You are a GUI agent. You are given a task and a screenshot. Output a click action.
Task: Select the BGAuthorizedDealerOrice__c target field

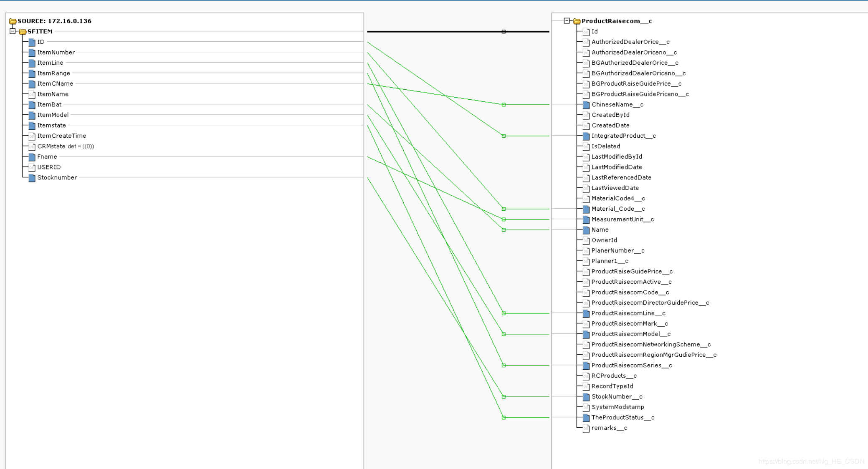[635, 63]
